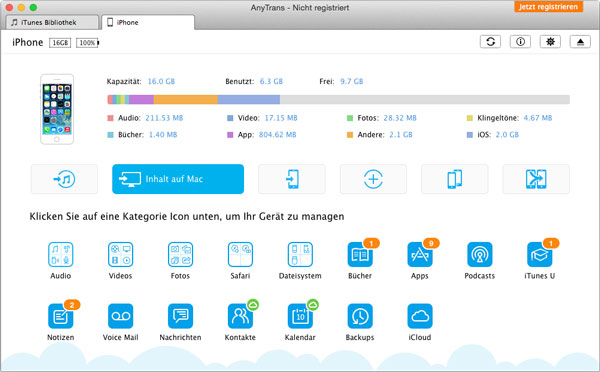Screen dimensions: 600x372
Task: Select the iPhone tab
Action: tap(148, 23)
